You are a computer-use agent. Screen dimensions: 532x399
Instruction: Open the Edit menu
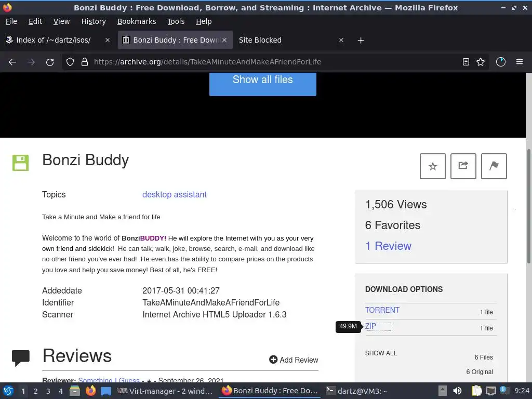[35, 21]
